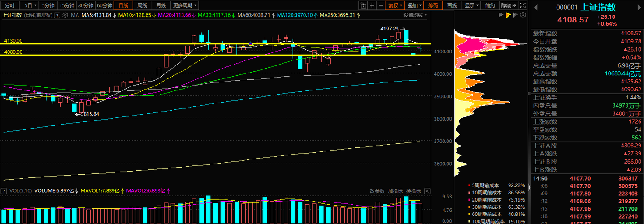This screenshot has width=644, height=224.
Task: Click the 最新指数 row value 4108.57
Action: pos(630,33)
